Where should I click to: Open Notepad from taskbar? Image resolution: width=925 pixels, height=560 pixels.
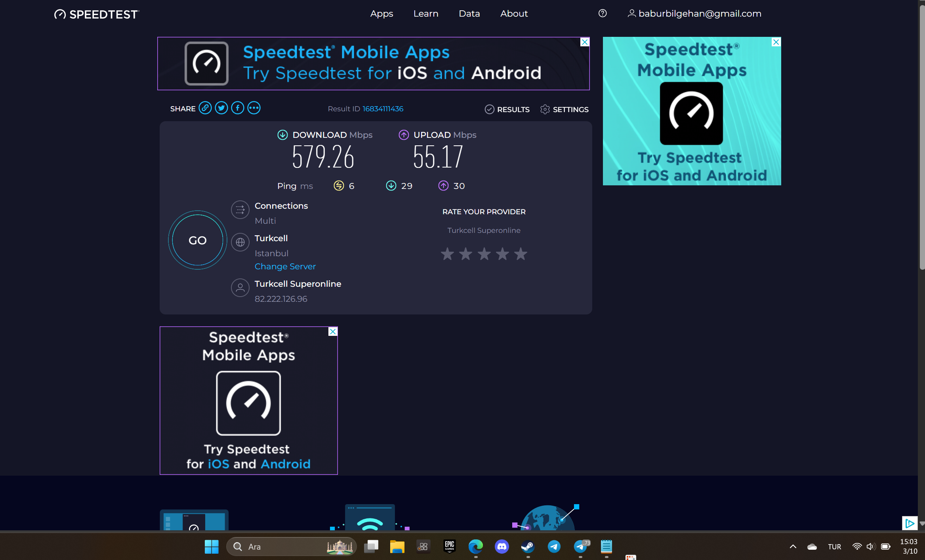[606, 547]
